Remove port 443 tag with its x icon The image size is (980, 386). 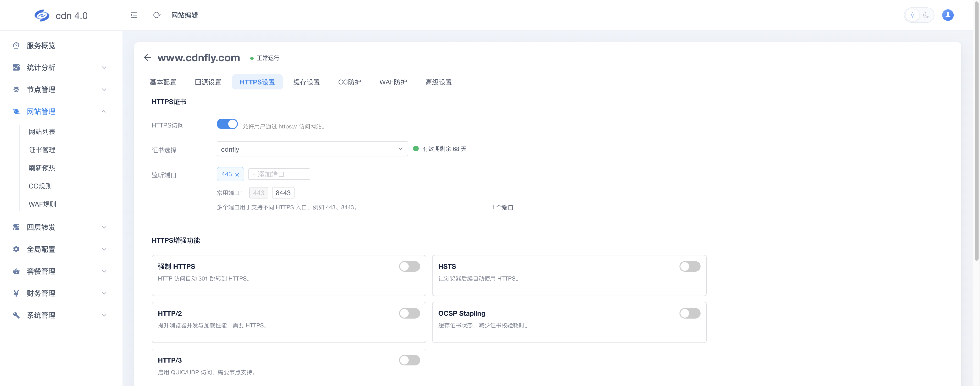[237, 175]
